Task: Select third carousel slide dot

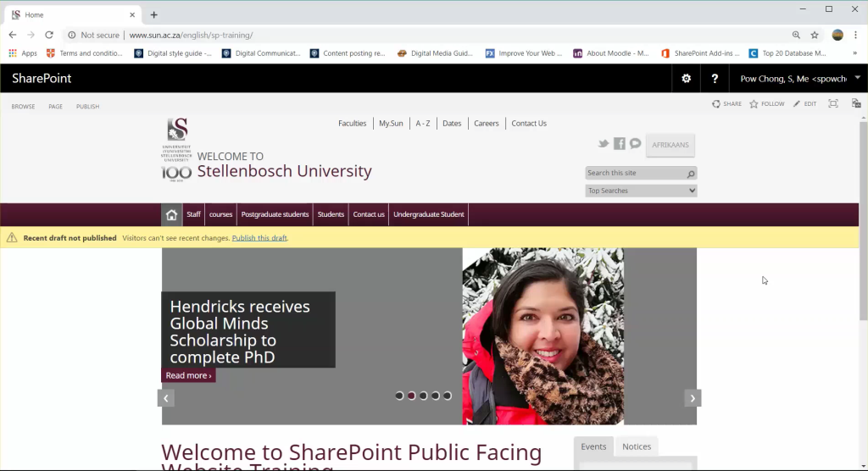Action: click(x=424, y=396)
